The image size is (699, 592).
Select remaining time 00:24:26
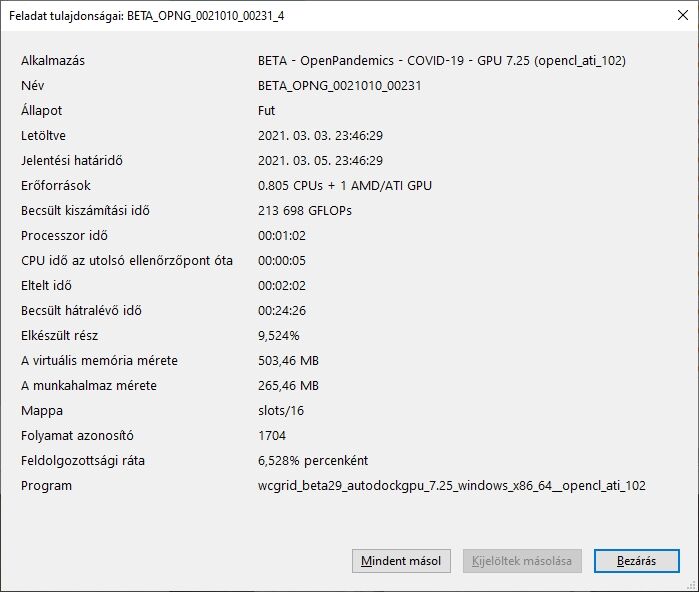click(x=282, y=310)
